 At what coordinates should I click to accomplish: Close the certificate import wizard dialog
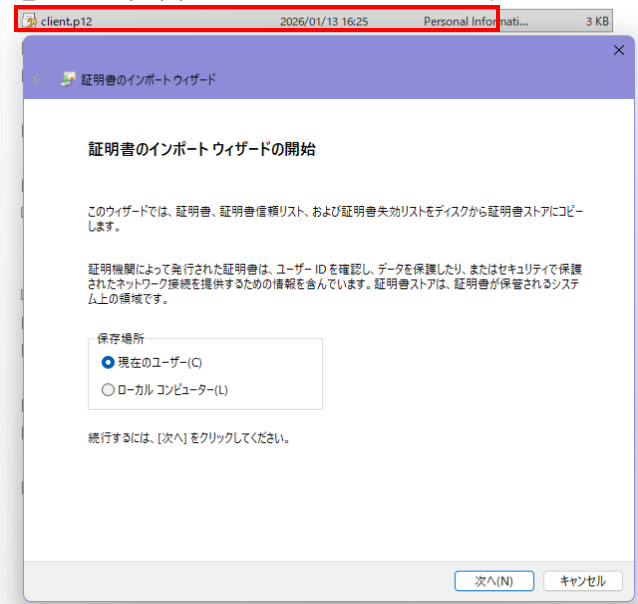click(x=617, y=51)
